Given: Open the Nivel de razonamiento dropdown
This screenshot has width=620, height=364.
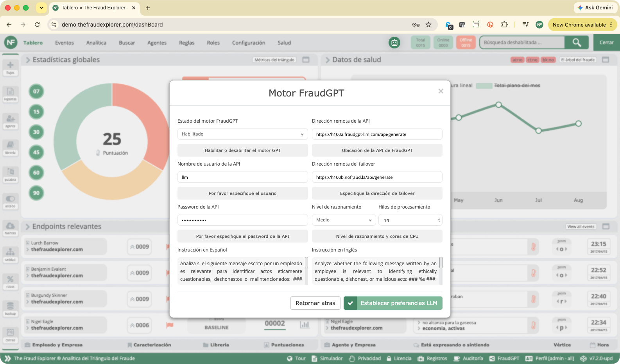Looking at the screenshot, I should 344,220.
